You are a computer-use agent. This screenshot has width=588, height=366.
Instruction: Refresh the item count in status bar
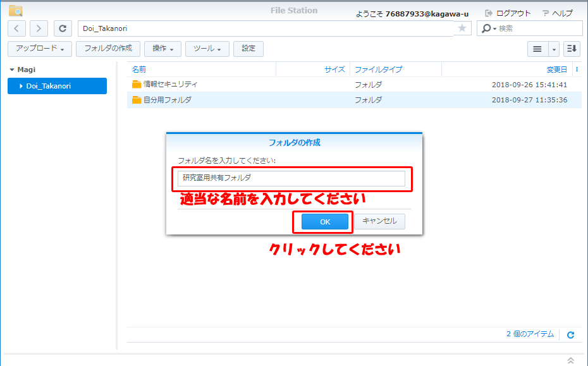[x=570, y=335]
